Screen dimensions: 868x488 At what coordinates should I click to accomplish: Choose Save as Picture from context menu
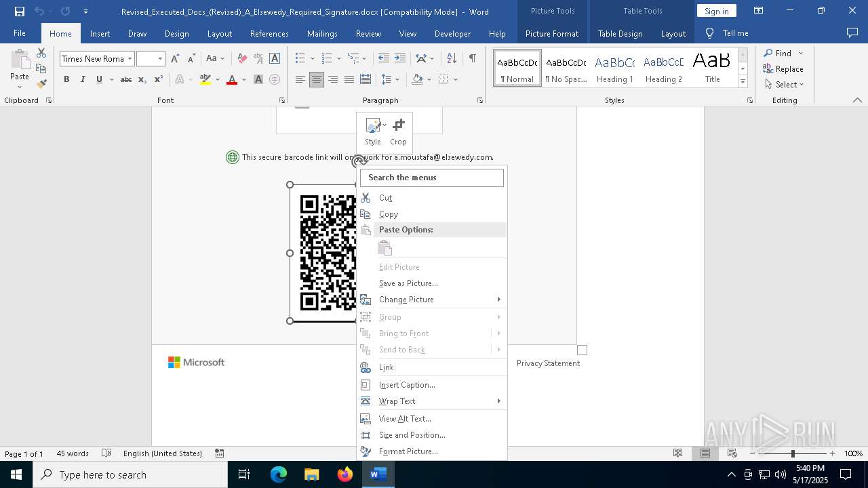tap(433, 283)
